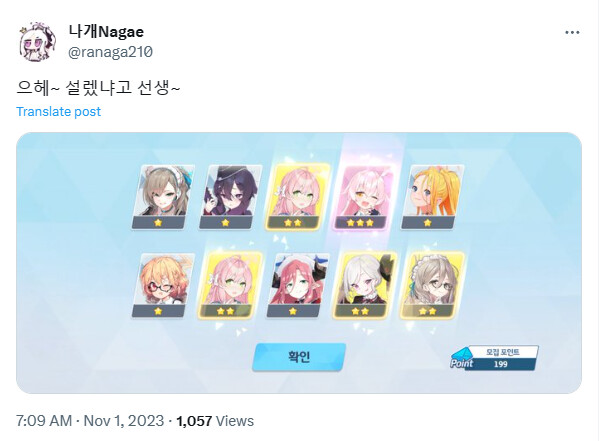
Task: Click Translate post link
Action: 58,112
